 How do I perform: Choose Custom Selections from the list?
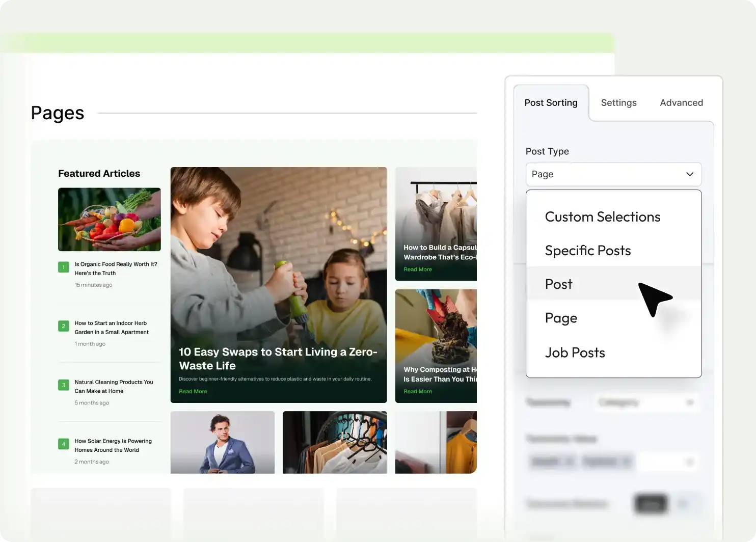tap(602, 217)
